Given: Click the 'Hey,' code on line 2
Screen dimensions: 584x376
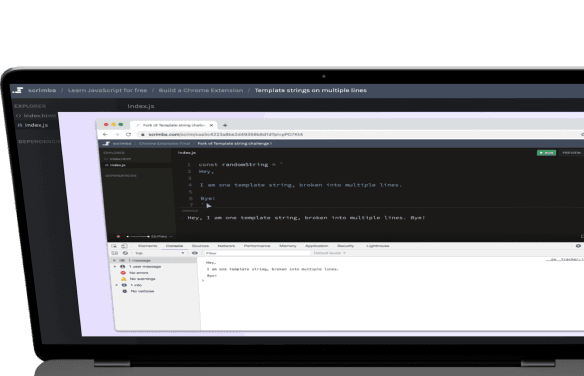Looking at the screenshot, I should tap(206, 171).
